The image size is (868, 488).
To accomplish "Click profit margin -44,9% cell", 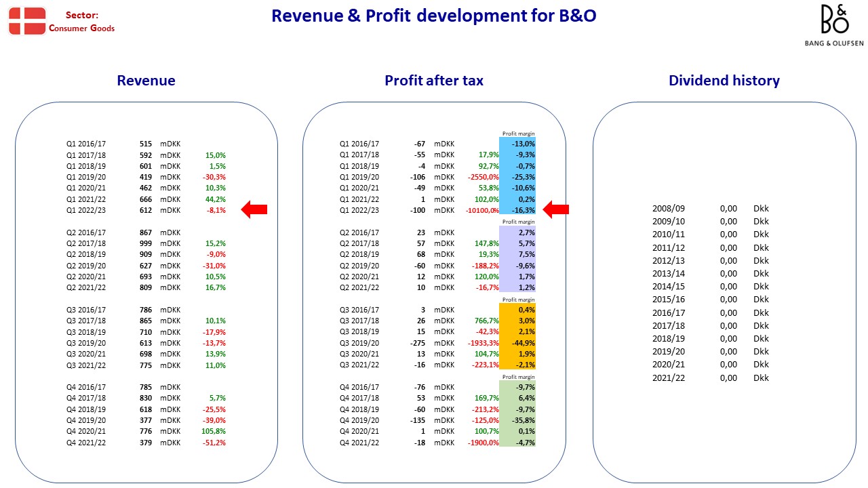I will 517,343.
